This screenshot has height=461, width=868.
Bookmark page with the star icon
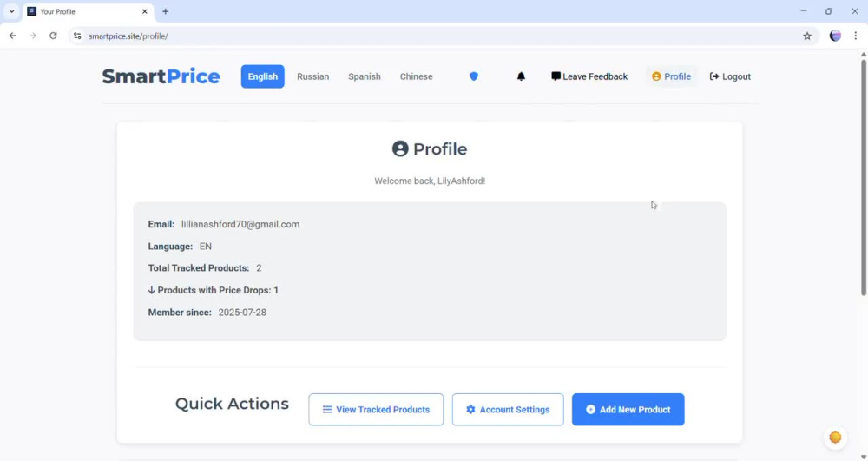coord(807,36)
